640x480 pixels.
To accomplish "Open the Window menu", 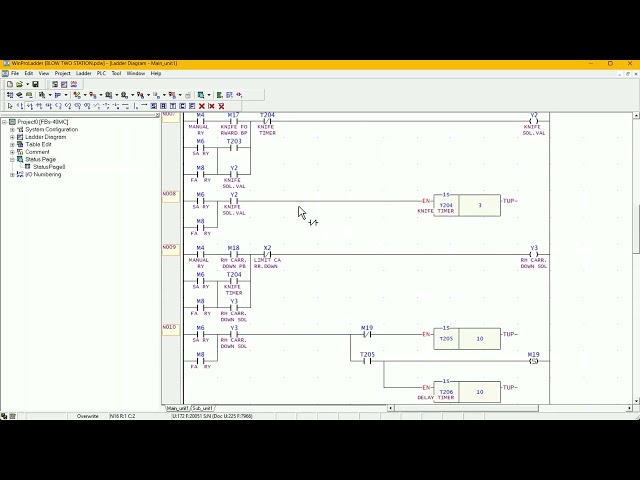I will (x=136, y=73).
